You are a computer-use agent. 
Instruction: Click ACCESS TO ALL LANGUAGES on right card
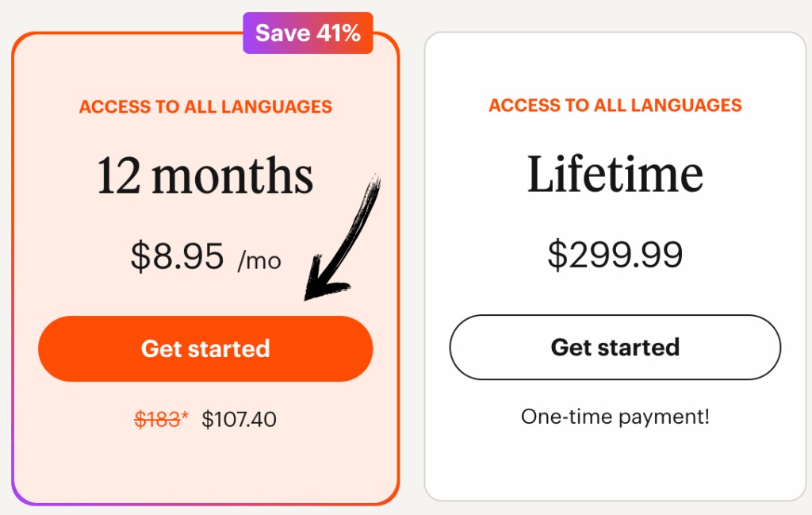(615, 105)
